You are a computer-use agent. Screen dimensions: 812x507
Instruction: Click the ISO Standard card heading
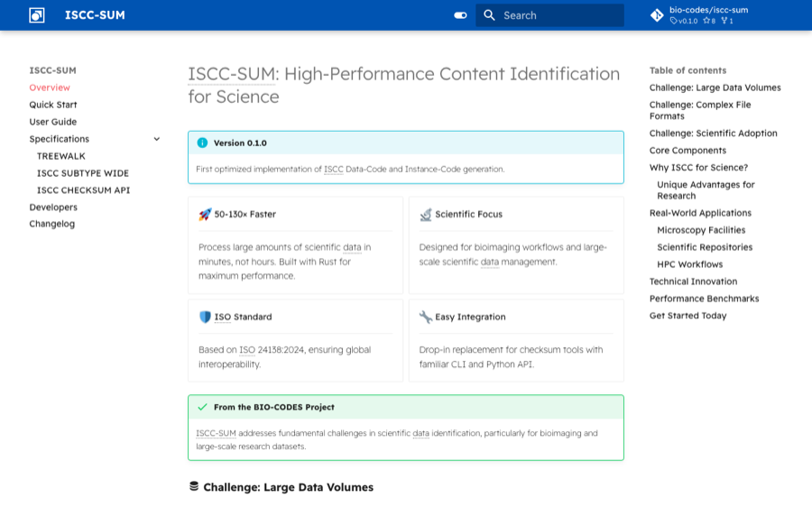click(243, 317)
